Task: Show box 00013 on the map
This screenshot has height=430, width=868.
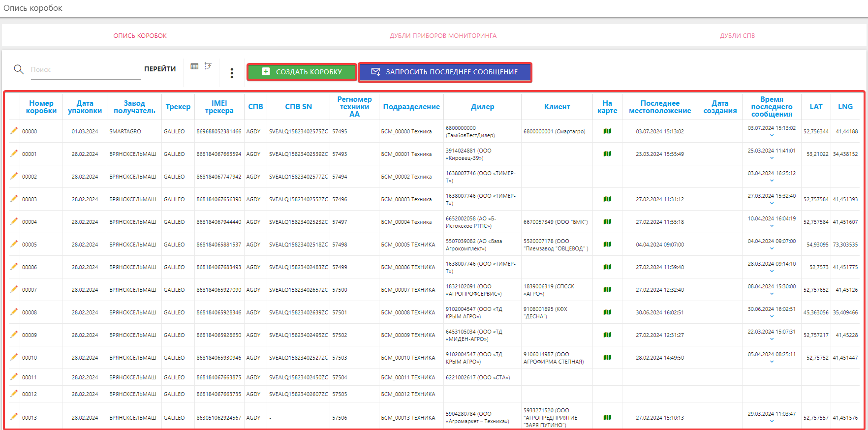Action: (x=607, y=418)
